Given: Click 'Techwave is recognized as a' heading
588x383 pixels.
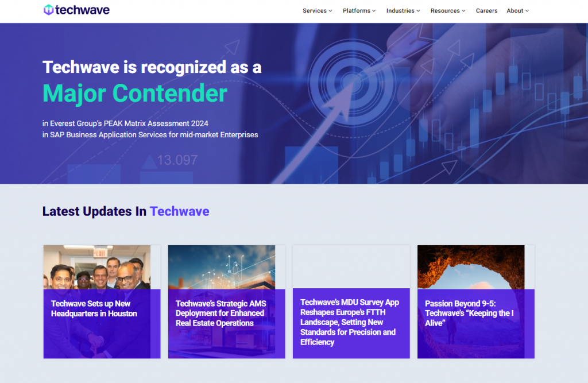Looking at the screenshot, I should pyautogui.click(x=152, y=68).
